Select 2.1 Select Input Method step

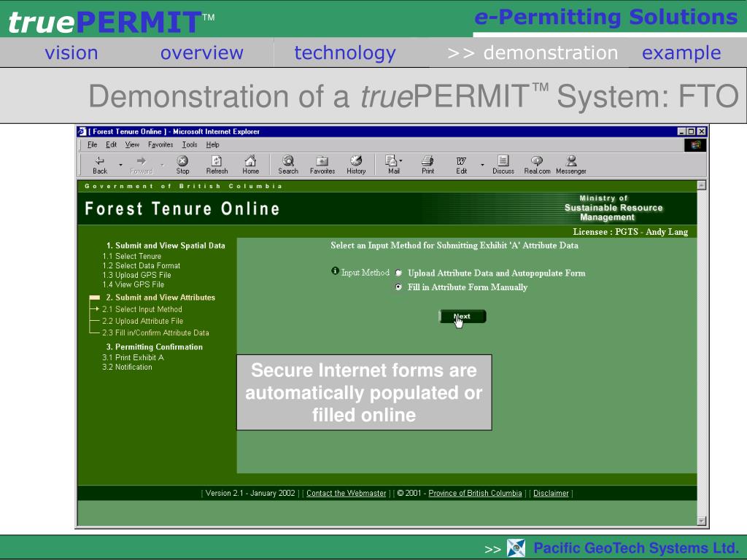pos(142,309)
